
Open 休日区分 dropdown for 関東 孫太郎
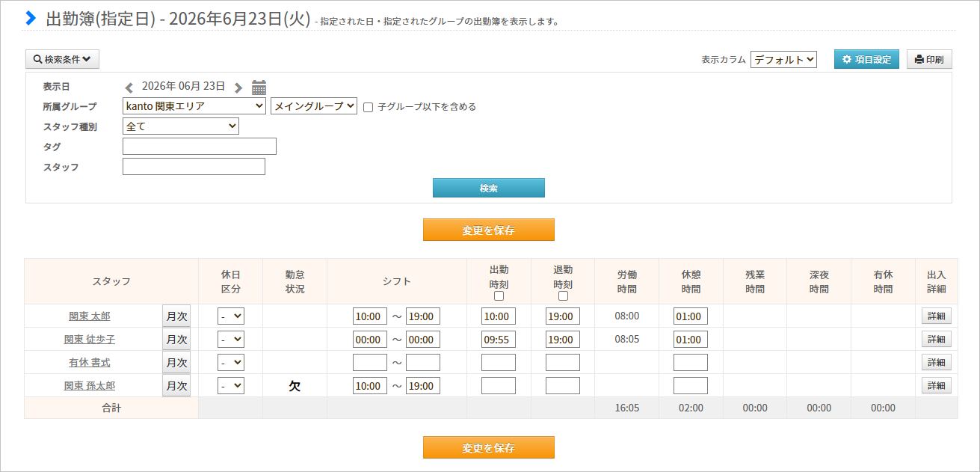coord(231,386)
